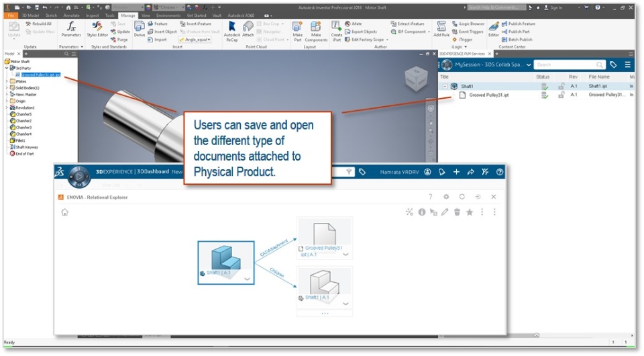Click Insert Object

point(162,32)
